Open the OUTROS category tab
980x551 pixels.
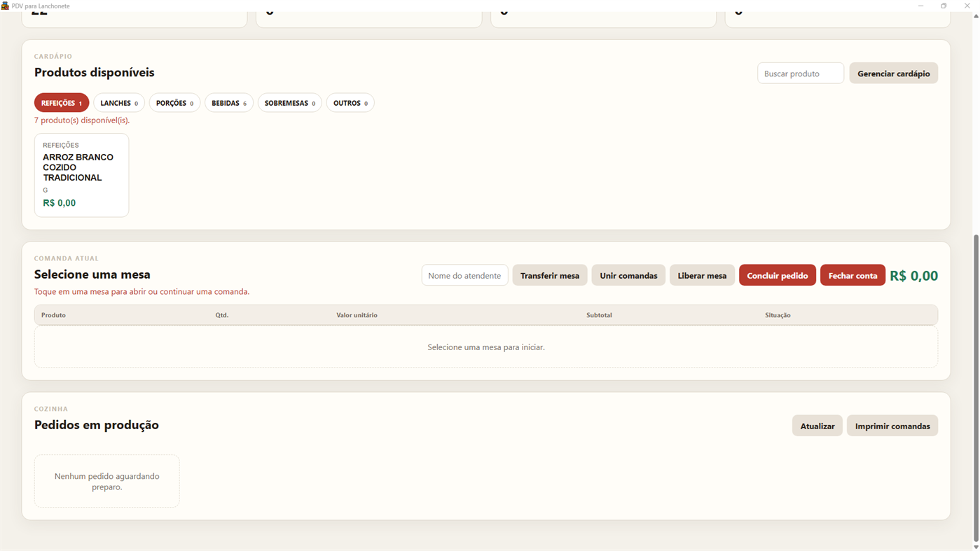pyautogui.click(x=350, y=103)
